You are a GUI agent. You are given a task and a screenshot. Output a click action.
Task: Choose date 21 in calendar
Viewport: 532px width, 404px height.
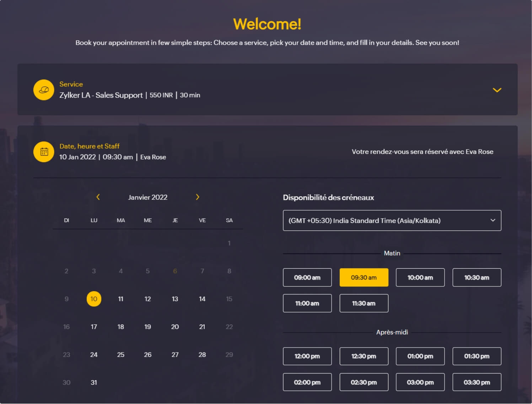coord(202,327)
